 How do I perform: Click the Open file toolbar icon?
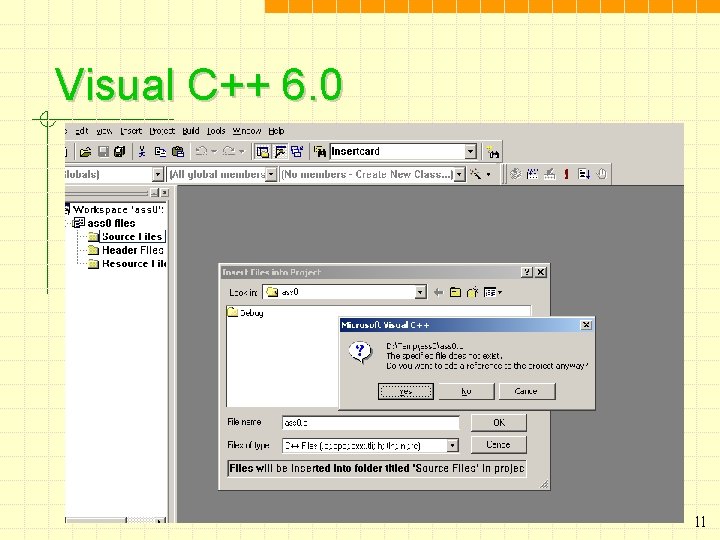(x=85, y=152)
